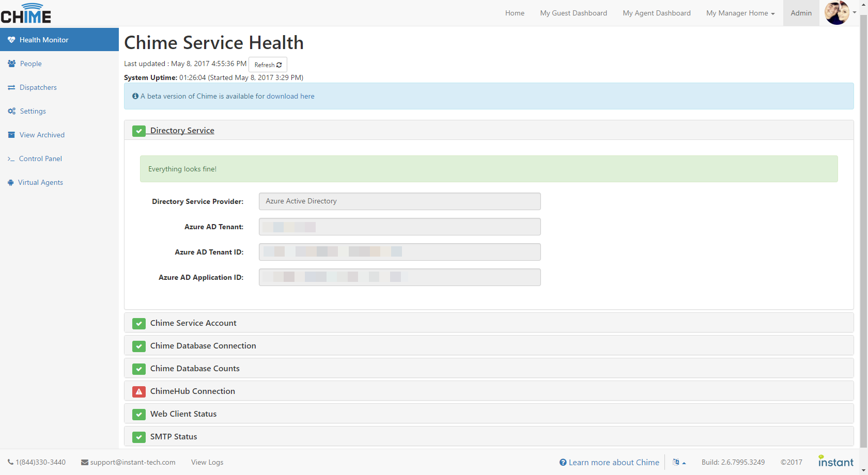Viewport: 868px width, 475px height.
Task: Click the 1(844)330-3440 phone number
Action: click(40, 462)
